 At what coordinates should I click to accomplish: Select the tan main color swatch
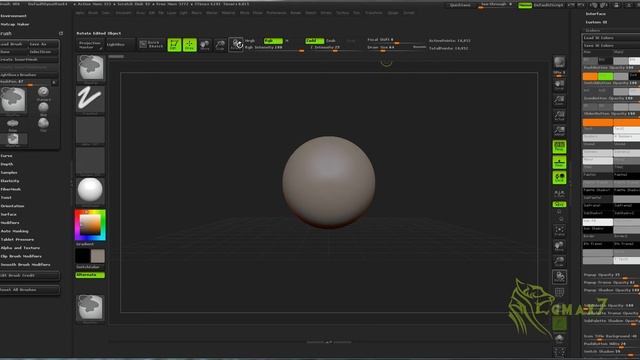pyautogui.click(x=98, y=256)
